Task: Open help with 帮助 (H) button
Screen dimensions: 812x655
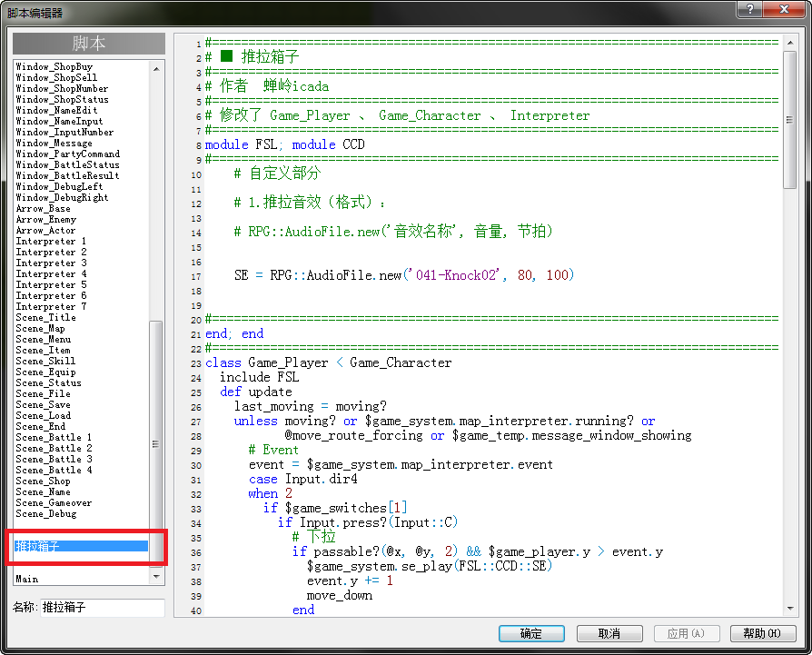Action: tap(763, 633)
